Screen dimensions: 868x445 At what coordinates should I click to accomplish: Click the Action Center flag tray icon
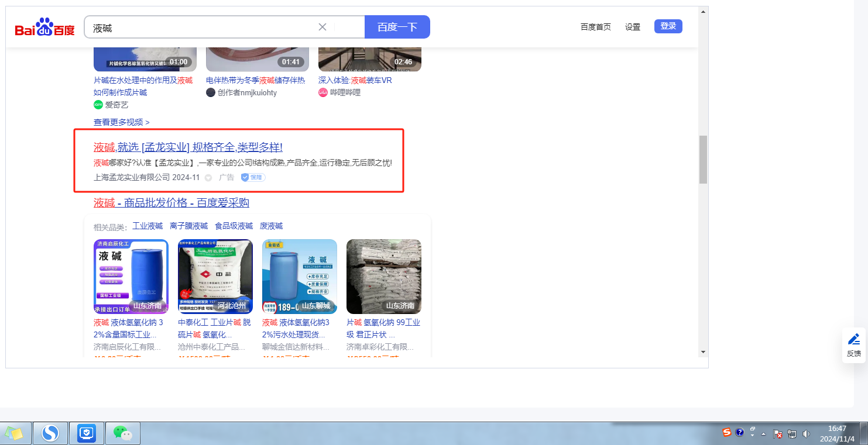[778, 434]
